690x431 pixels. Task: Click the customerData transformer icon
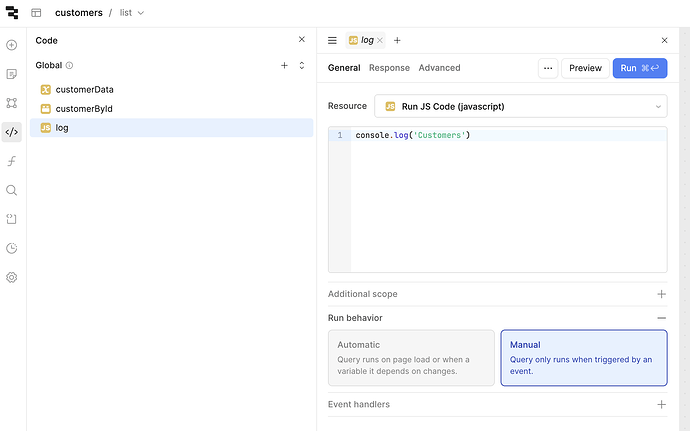46,89
